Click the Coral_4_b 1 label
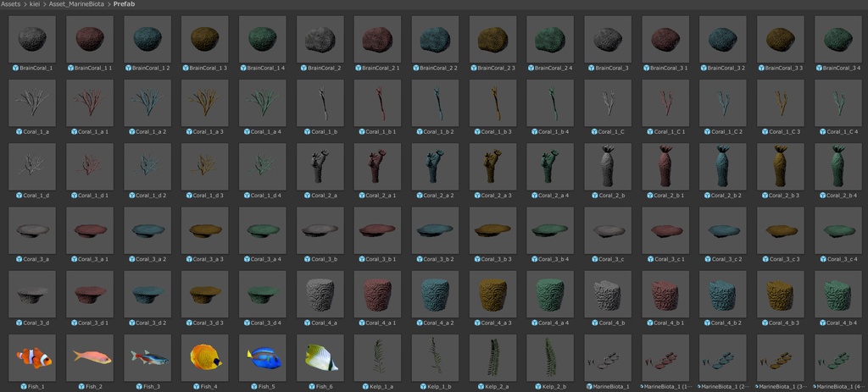868x392 pixels. coord(670,323)
